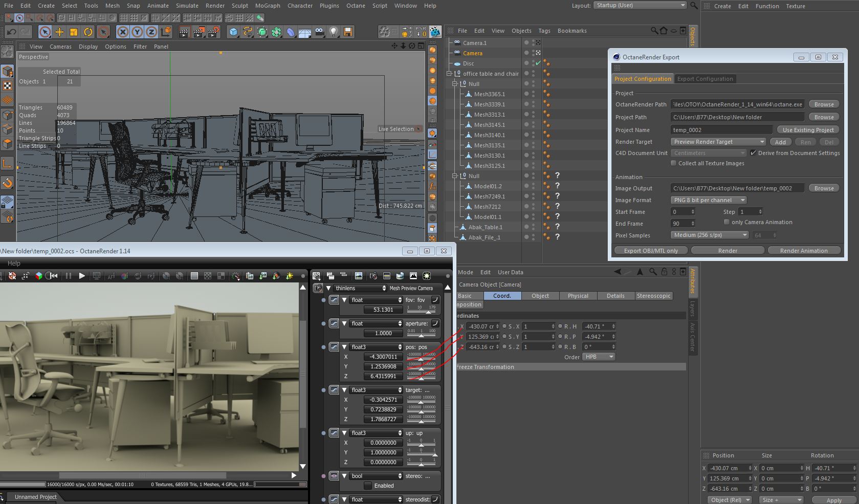Pause the OctaneRender rendering
Image resolution: width=859 pixels, height=504 pixels.
tap(69, 276)
